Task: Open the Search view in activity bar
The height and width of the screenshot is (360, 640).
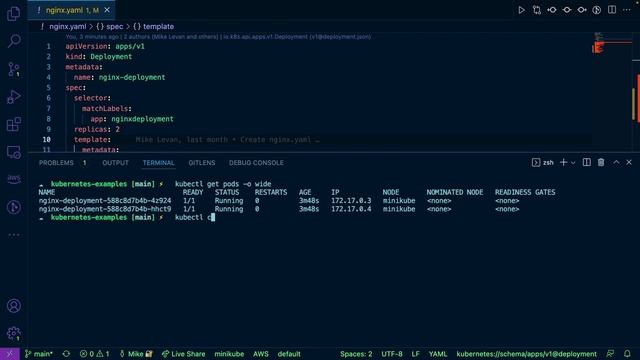Action: pos(13,41)
